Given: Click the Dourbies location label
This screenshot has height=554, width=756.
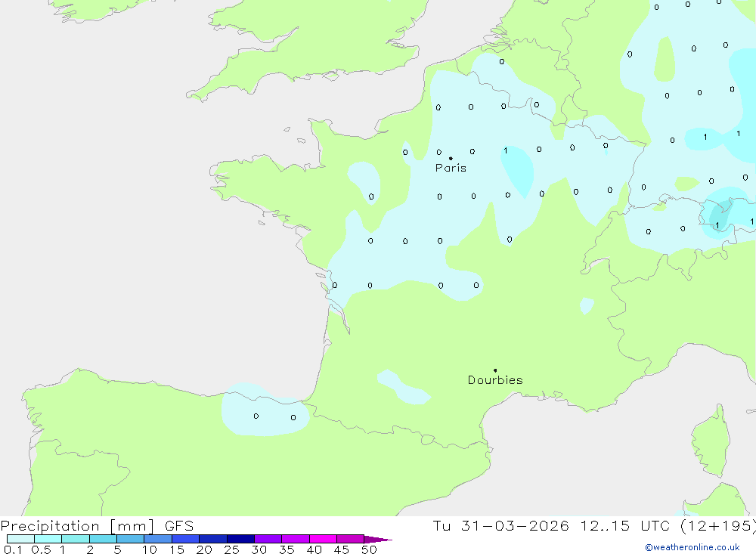Looking at the screenshot, I should pyautogui.click(x=495, y=380).
